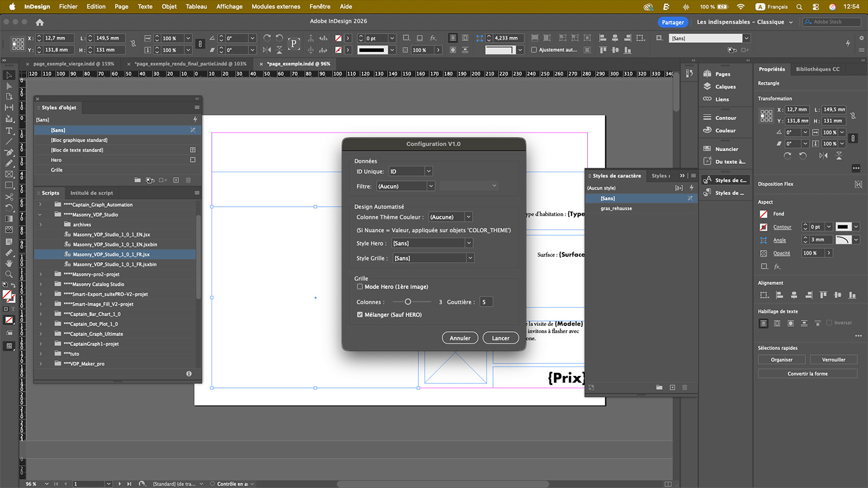This screenshot has width=868, height=488.
Task: Uncheck Mélanger (Sauf HERO) checkbox
Action: 360,314
